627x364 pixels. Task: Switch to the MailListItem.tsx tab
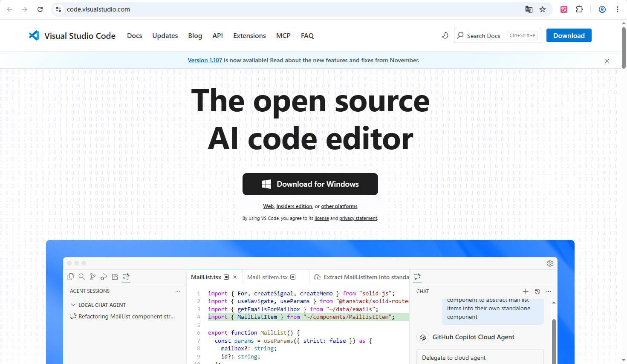click(267, 277)
